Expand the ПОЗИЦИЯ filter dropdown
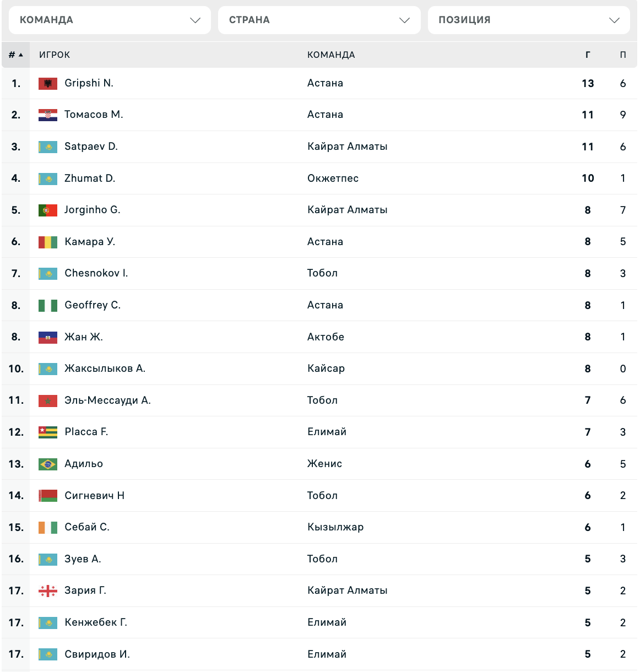The image size is (640, 672). [529, 20]
